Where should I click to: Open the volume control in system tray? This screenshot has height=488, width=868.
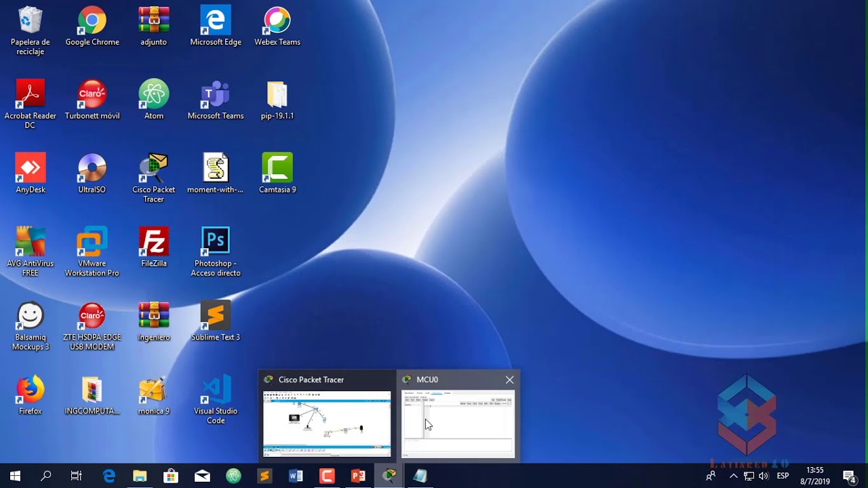(764, 476)
